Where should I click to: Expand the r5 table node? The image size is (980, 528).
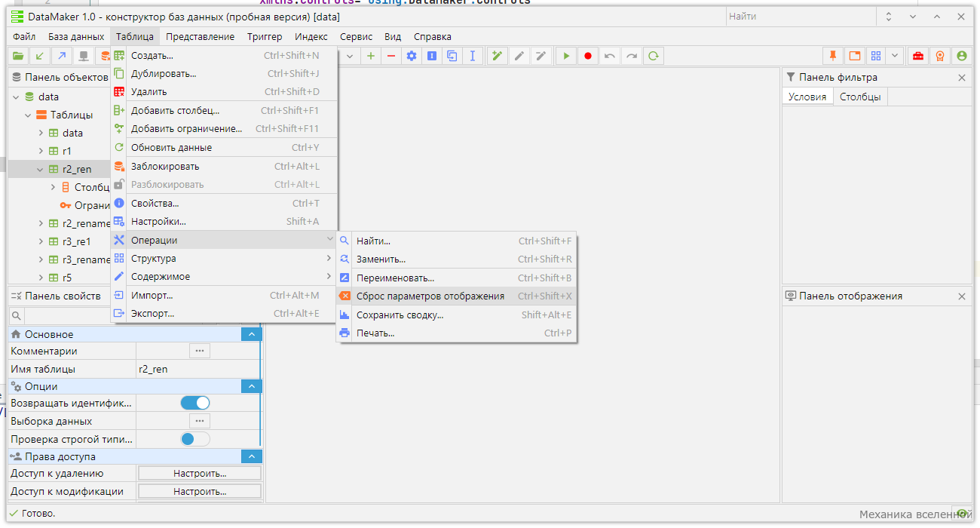pos(41,278)
